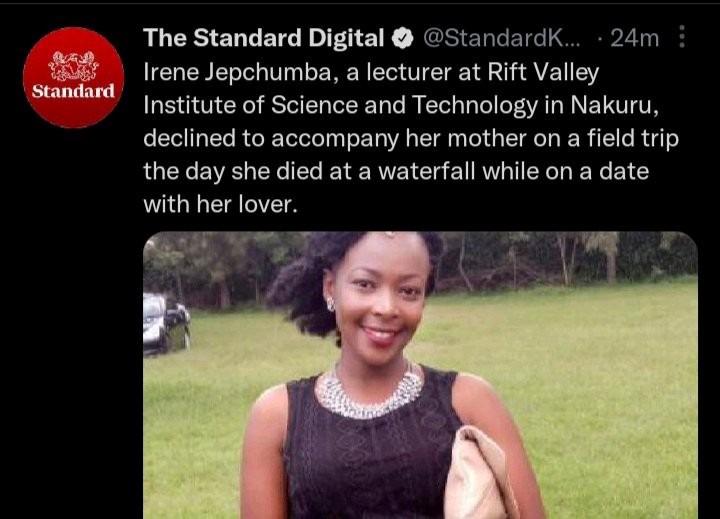
Task: Open The Standard's red profile avatar
Action: [73, 77]
